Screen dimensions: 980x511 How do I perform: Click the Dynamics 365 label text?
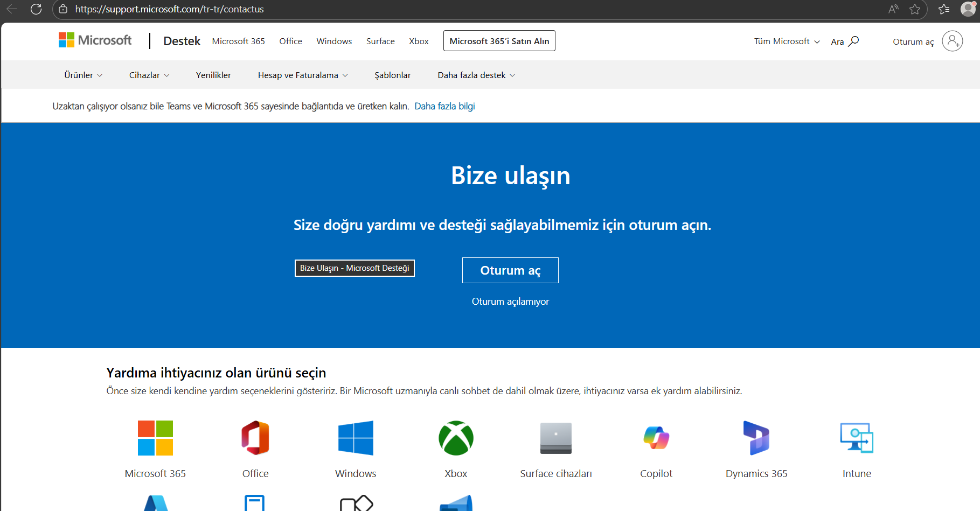(756, 473)
